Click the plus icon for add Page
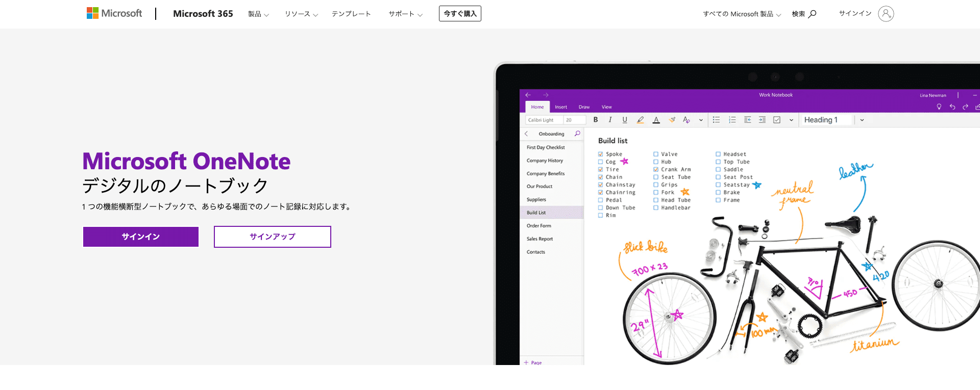Image resolution: width=980 pixels, height=390 pixels. pos(526,362)
